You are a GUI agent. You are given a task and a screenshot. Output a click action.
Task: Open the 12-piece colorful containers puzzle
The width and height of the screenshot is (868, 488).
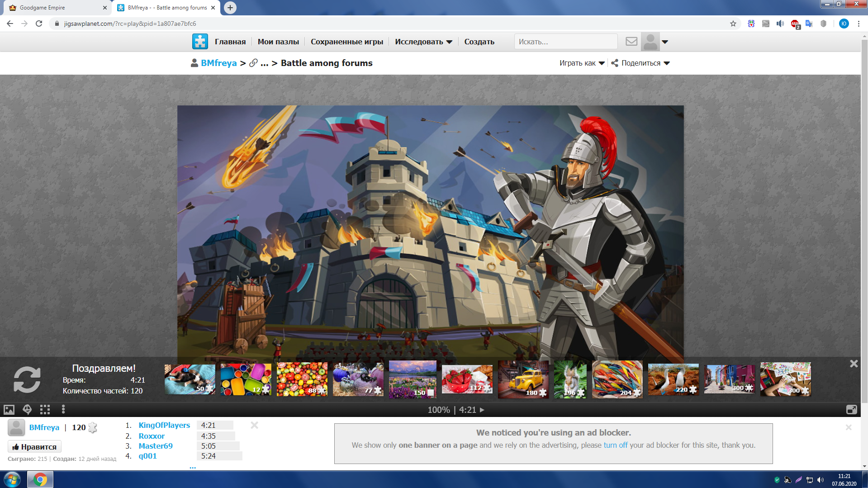click(246, 379)
